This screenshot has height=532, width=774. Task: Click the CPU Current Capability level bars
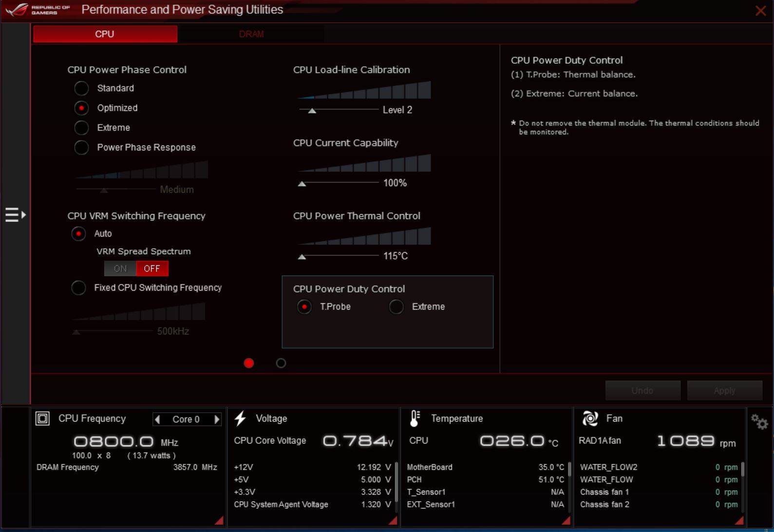coord(364,163)
